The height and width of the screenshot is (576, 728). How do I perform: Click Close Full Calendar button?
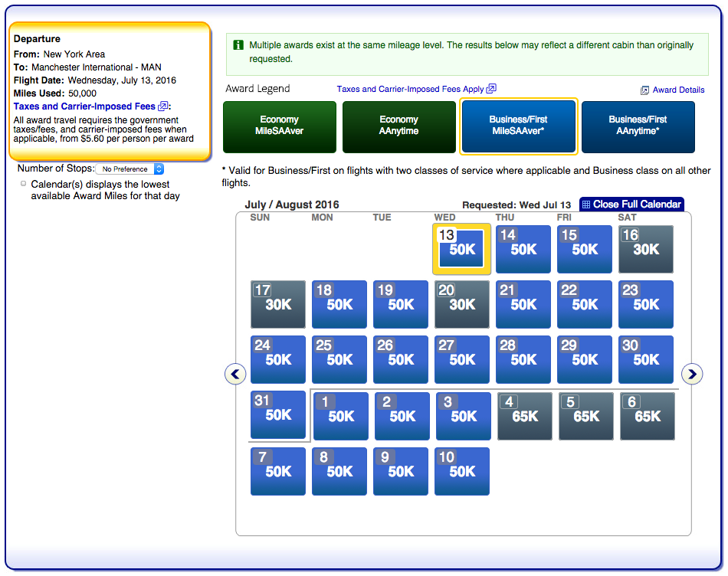tap(636, 205)
